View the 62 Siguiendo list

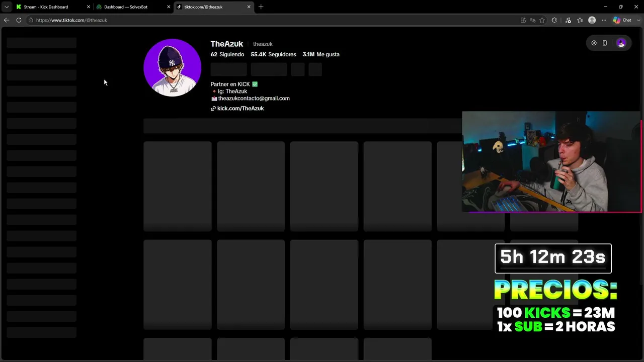pyautogui.click(x=227, y=54)
